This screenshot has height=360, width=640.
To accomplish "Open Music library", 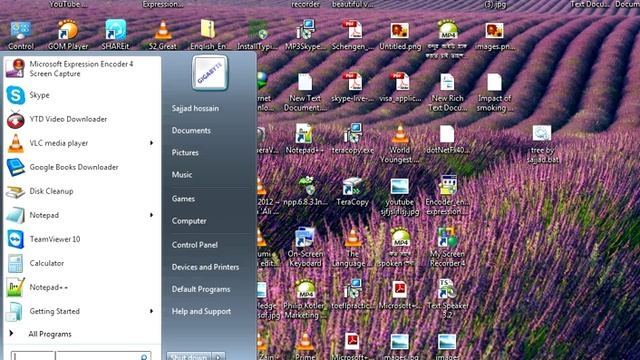I will (x=182, y=175).
